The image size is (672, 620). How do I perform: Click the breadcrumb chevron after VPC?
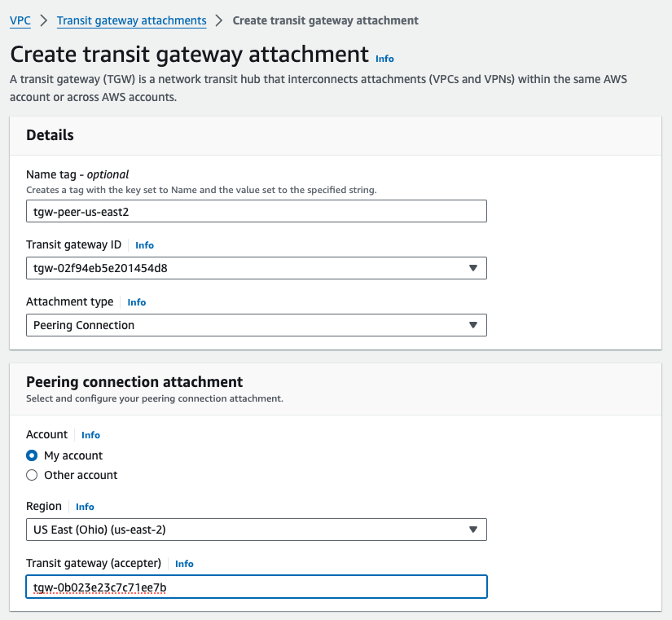click(44, 20)
